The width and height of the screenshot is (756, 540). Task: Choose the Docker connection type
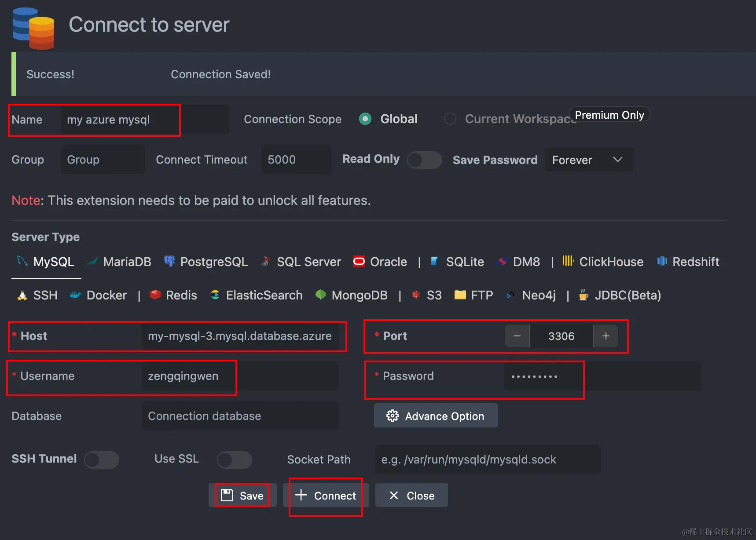[x=98, y=295]
